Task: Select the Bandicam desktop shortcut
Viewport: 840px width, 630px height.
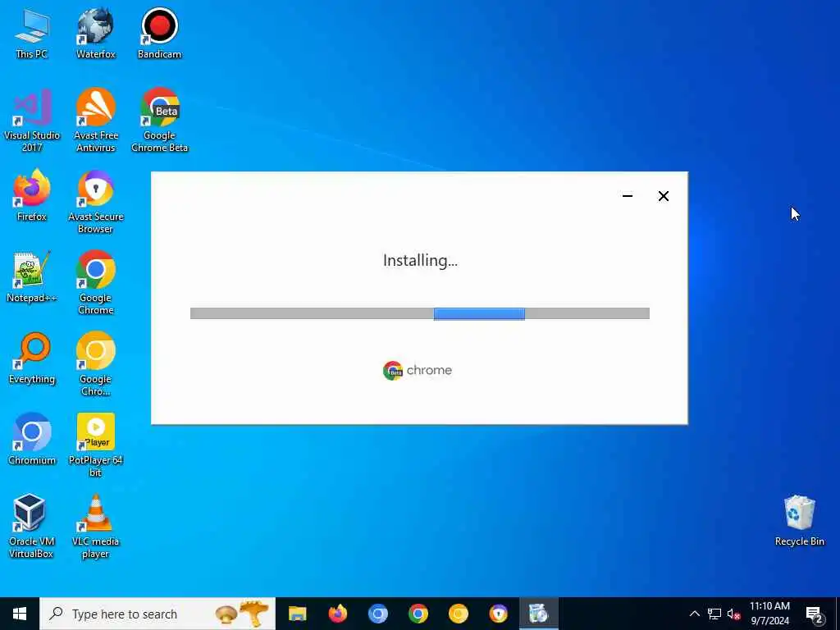Action: [159, 34]
